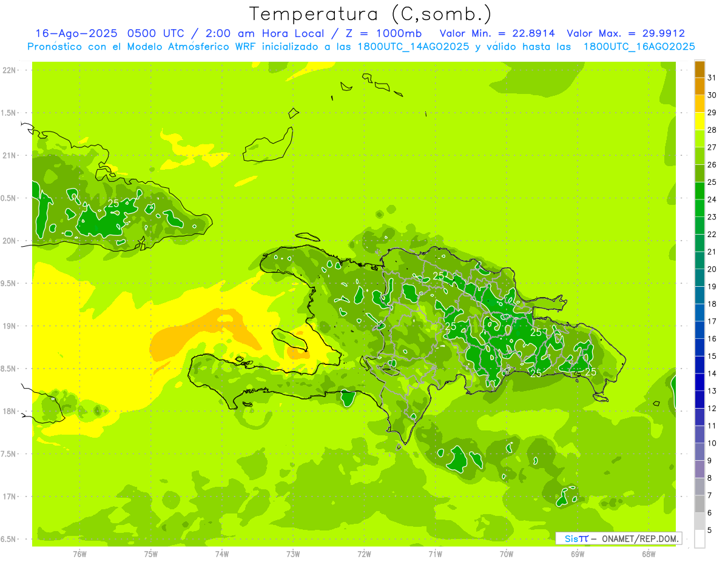Image resolution: width=728 pixels, height=562 pixels.
Task: Click the color scale label "25" on the legend
Action: pos(712,182)
